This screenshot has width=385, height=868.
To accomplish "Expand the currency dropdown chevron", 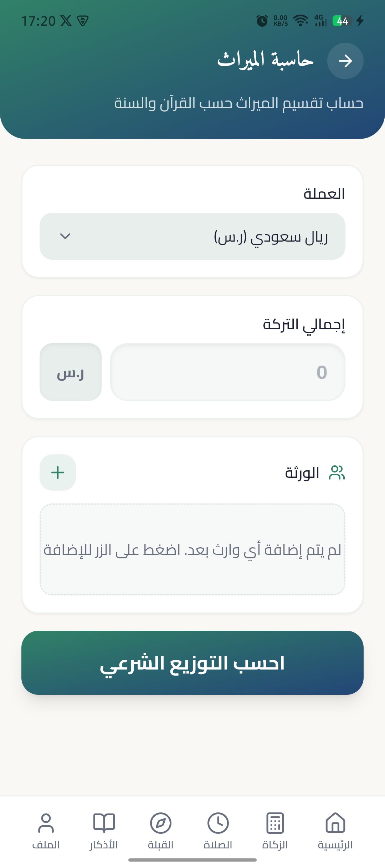I will point(65,236).
